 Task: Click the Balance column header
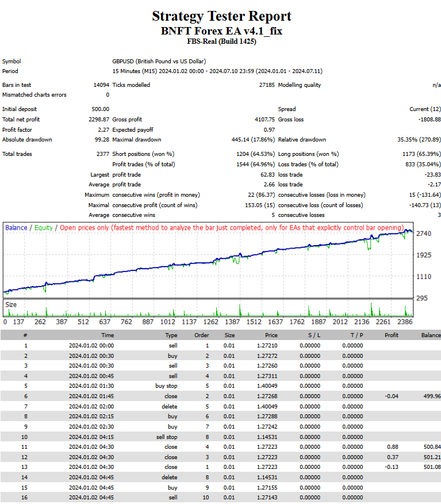431,335
